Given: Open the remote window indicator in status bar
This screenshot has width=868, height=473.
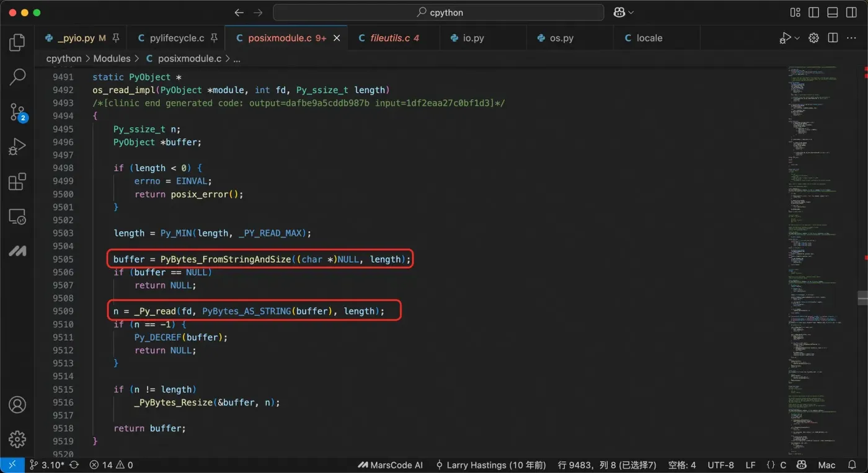Looking at the screenshot, I should tap(12, 465).
